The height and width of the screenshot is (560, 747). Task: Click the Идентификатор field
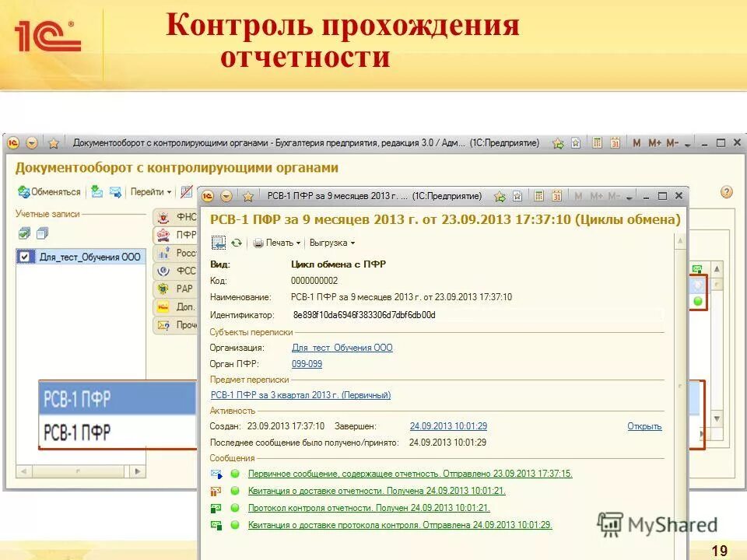[x=476, y=315]
